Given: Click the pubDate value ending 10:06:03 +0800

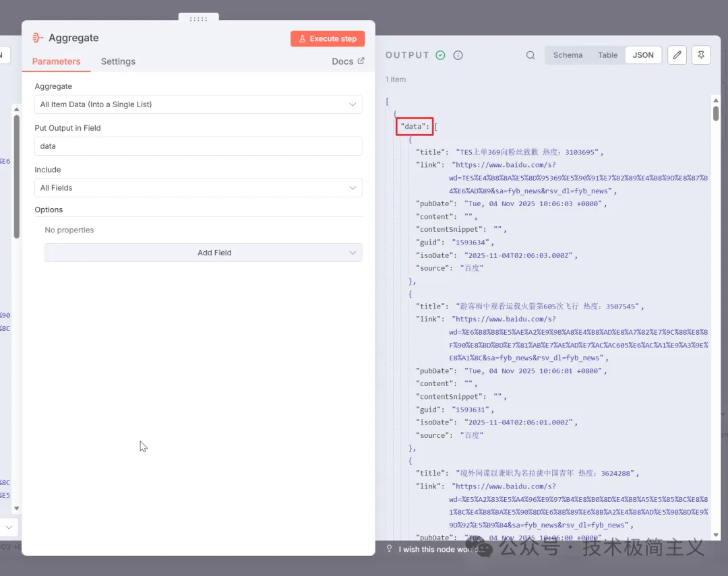Looking at the screenshot, I should click(533, 203).
